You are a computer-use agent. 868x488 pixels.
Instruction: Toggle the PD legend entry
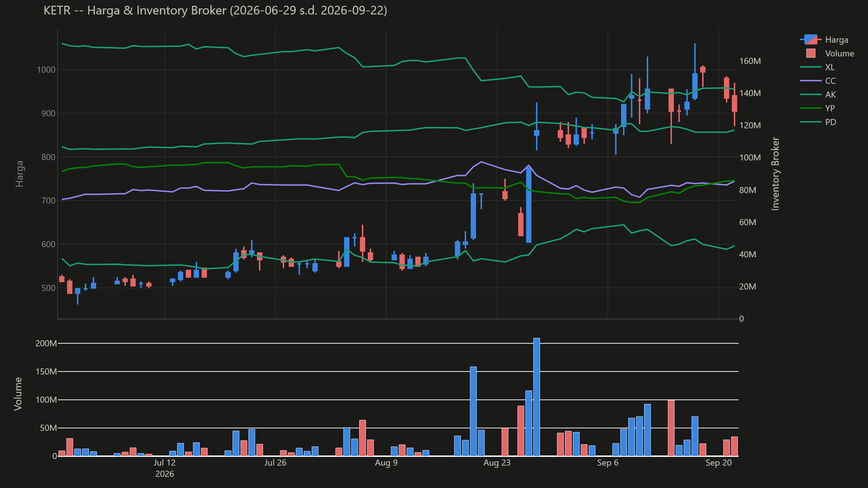tap(818, 122)
